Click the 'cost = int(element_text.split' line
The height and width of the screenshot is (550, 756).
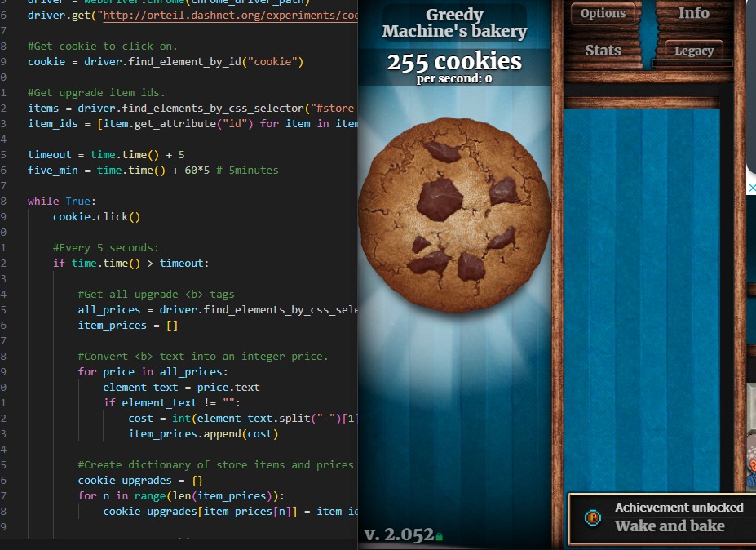pyautogui.click(x=243, y=419)
